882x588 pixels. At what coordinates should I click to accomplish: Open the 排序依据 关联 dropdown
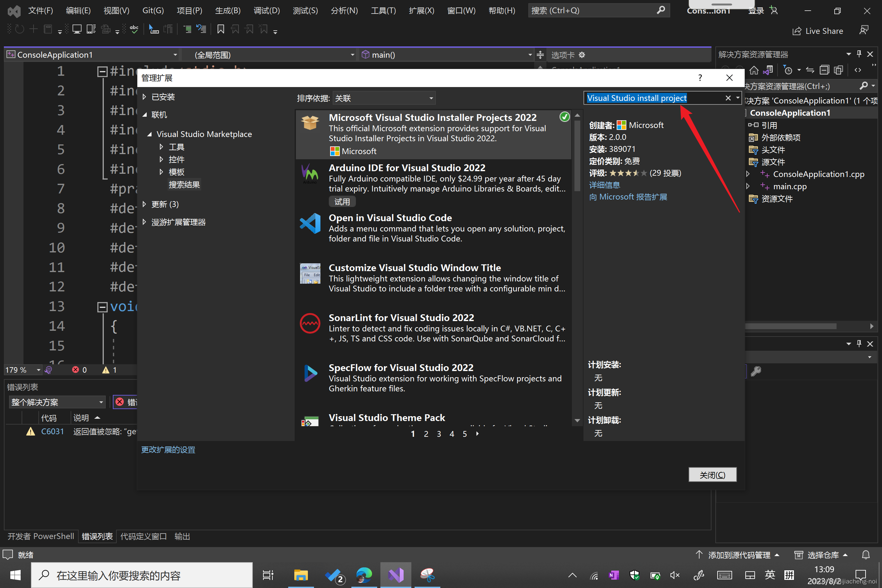click(x=384, y=98)
